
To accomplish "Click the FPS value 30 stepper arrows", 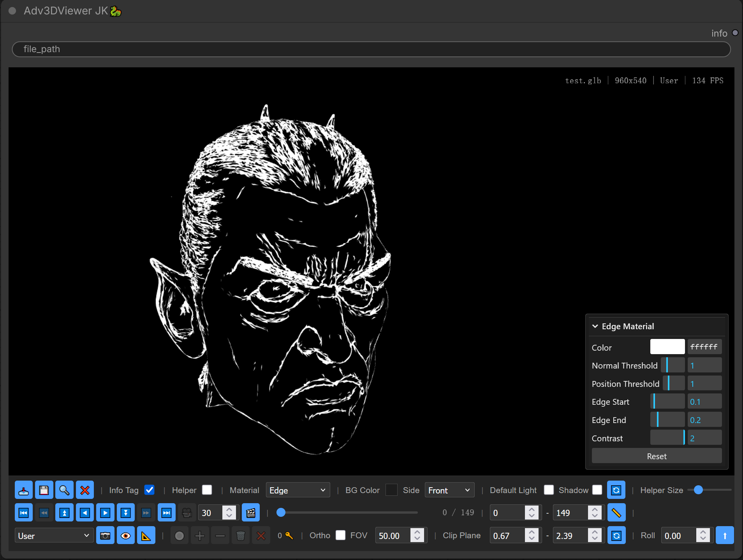I will (229, 513).
